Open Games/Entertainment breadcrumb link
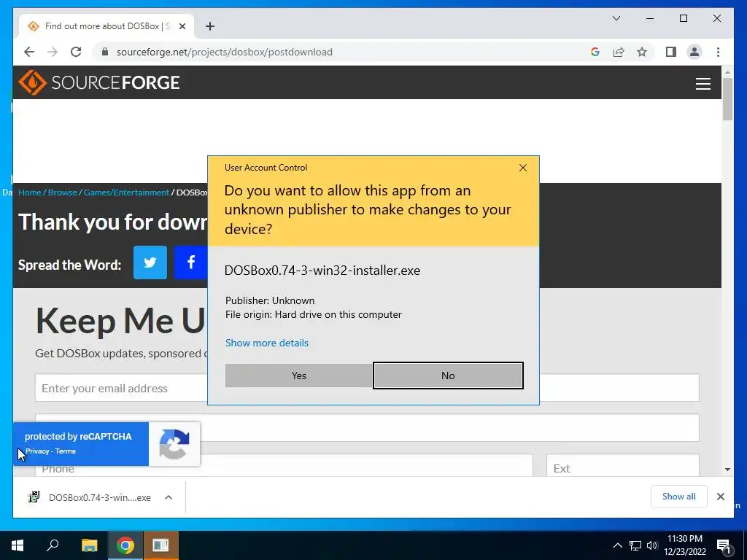 (x=126, y=192)
